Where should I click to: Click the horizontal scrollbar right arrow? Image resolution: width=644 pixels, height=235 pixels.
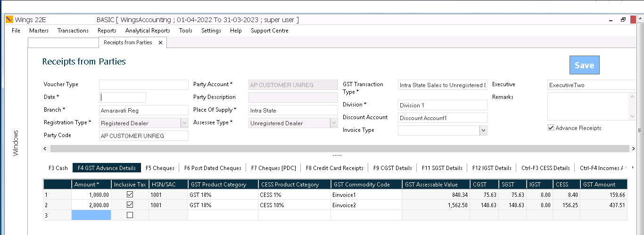tap(633, 148)
